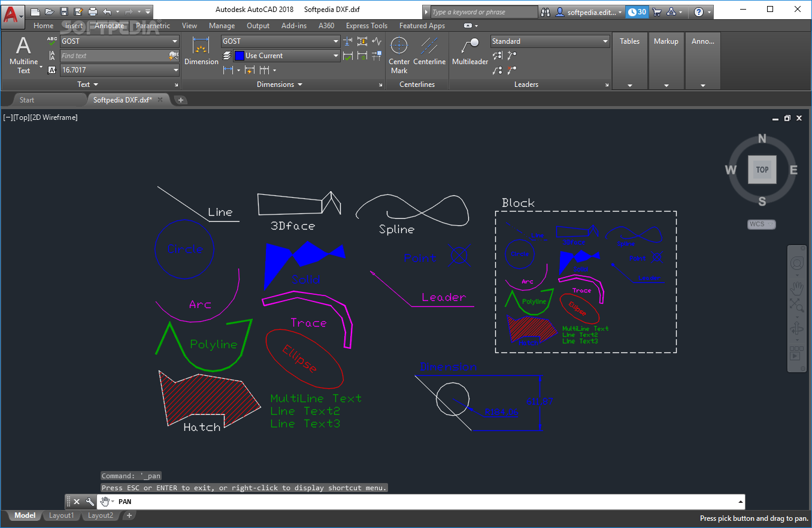
Task: Select the Centerline tool
Action: click(429, 51)
